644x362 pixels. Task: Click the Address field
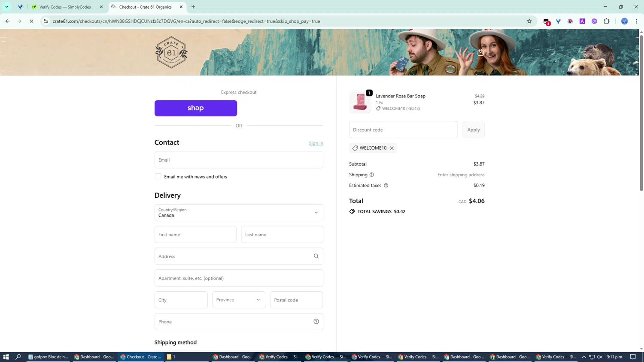coord(239,256)
